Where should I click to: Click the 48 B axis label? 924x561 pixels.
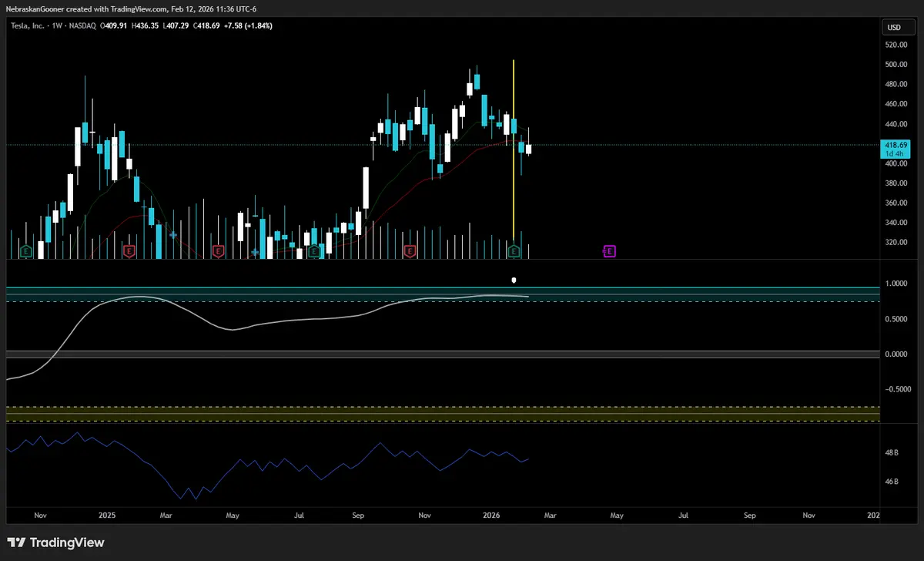tap(892, 452)
